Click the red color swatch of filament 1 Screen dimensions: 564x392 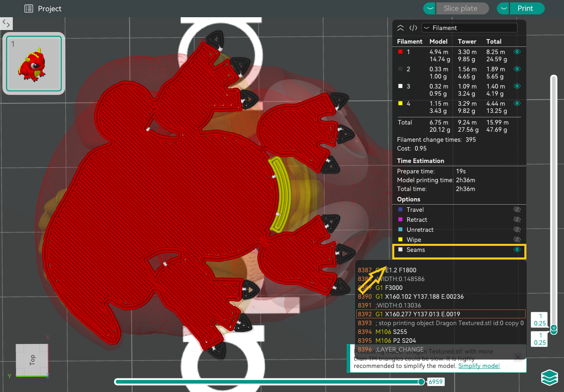click(400, 52)
